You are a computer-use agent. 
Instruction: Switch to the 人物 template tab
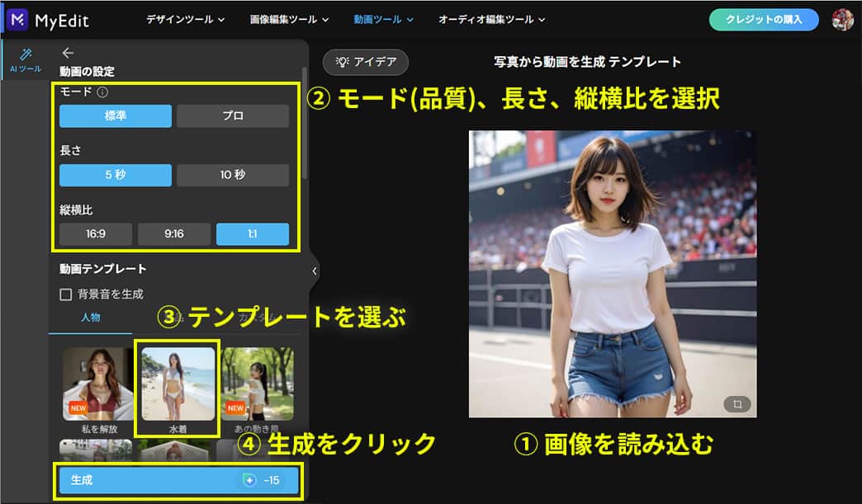point(90,318)
